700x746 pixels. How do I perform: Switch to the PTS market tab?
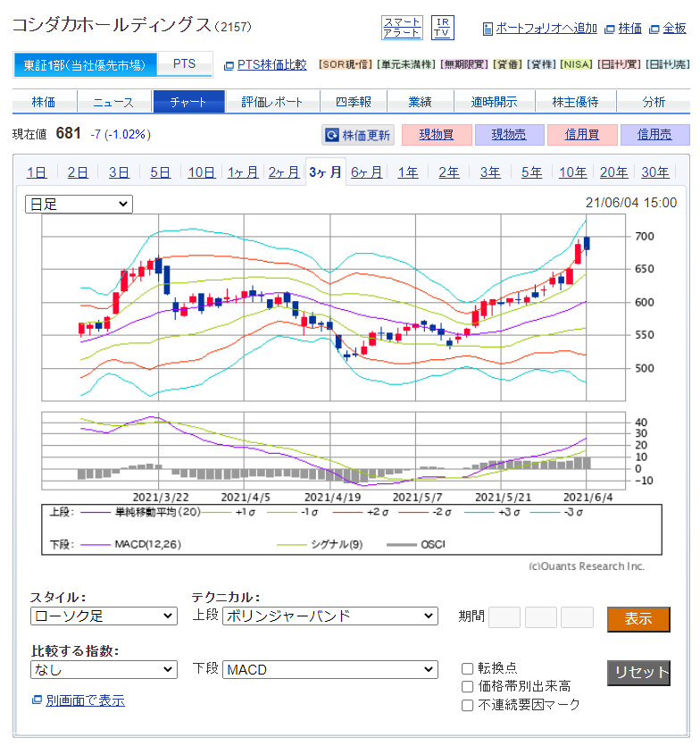(184, 64)
